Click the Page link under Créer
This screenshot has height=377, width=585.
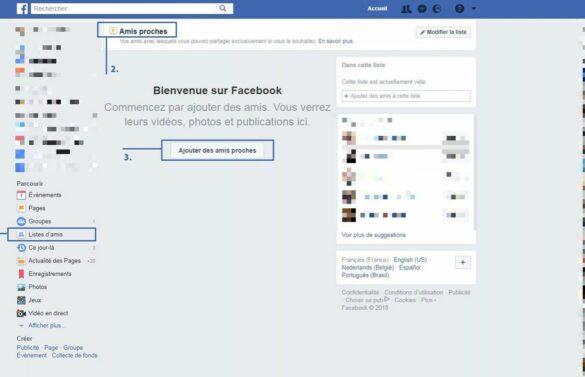(x=51, y=348)
